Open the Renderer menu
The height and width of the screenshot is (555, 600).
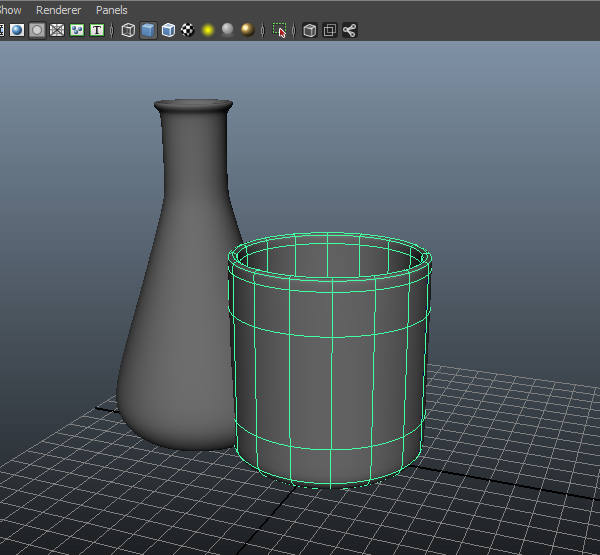point(58,10)
